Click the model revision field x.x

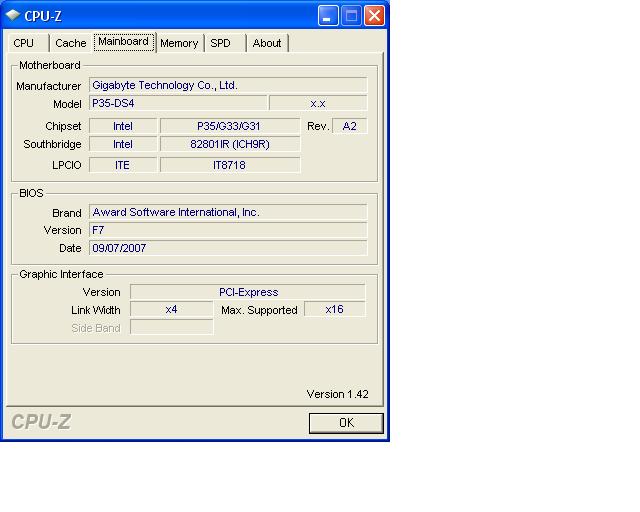click(x=318, y=103)
